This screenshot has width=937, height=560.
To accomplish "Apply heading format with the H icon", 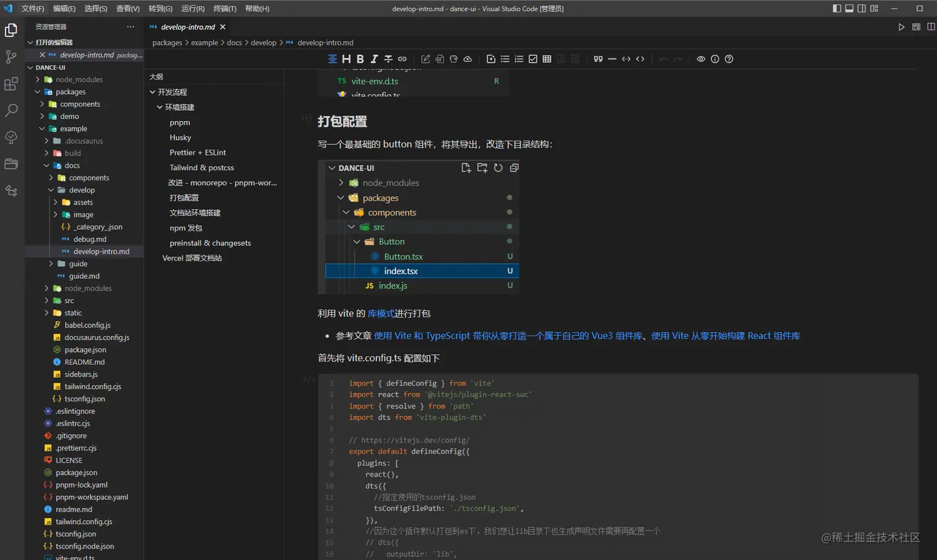I will pyautogui.click(x=346, y=59).
